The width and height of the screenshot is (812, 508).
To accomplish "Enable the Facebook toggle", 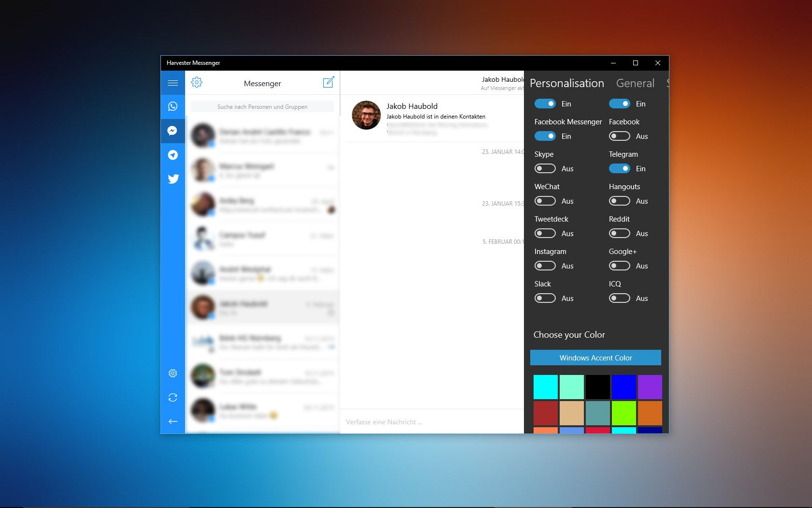I will (x=619, y=136).
